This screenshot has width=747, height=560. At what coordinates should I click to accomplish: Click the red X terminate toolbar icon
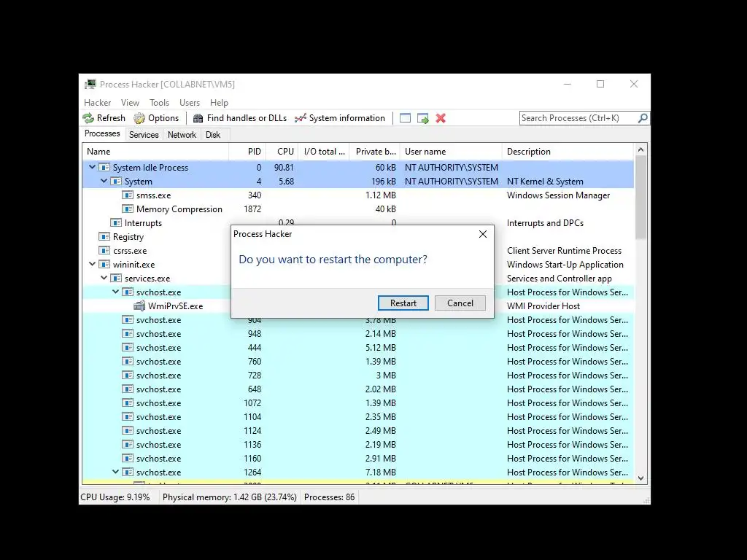tap(441, 118)
